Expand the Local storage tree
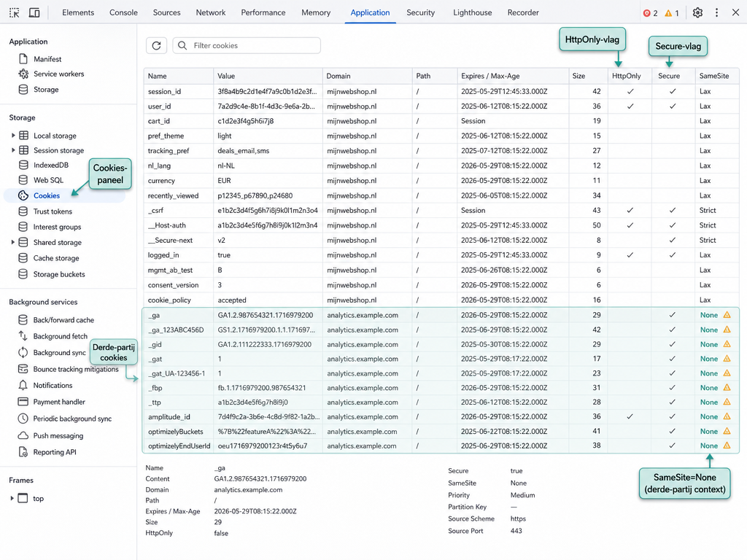747x560 pixels. [13, 136]
